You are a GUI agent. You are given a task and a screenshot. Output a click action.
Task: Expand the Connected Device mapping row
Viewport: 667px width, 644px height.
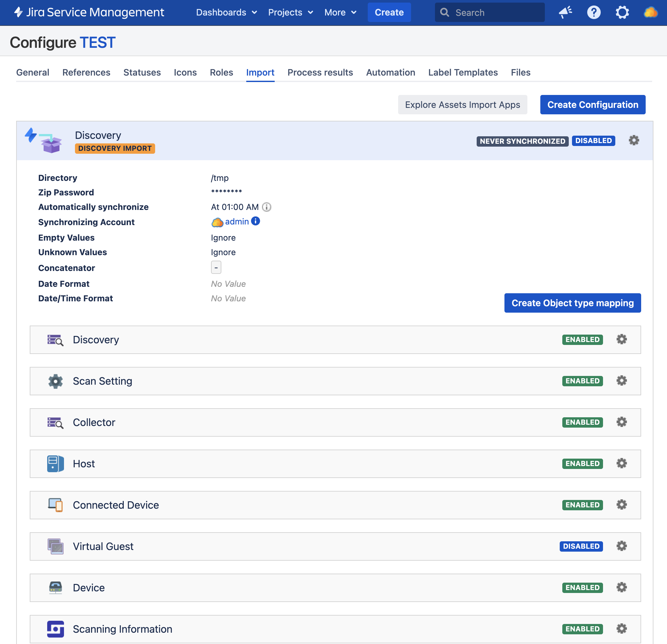pyautogui.click(x=335, y=505)
